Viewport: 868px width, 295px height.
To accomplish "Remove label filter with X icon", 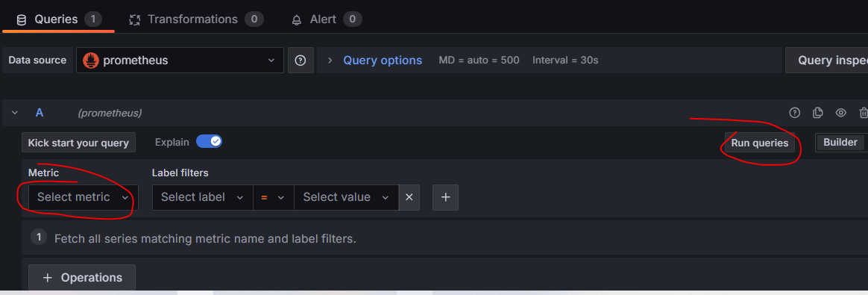I will [409, 197].
